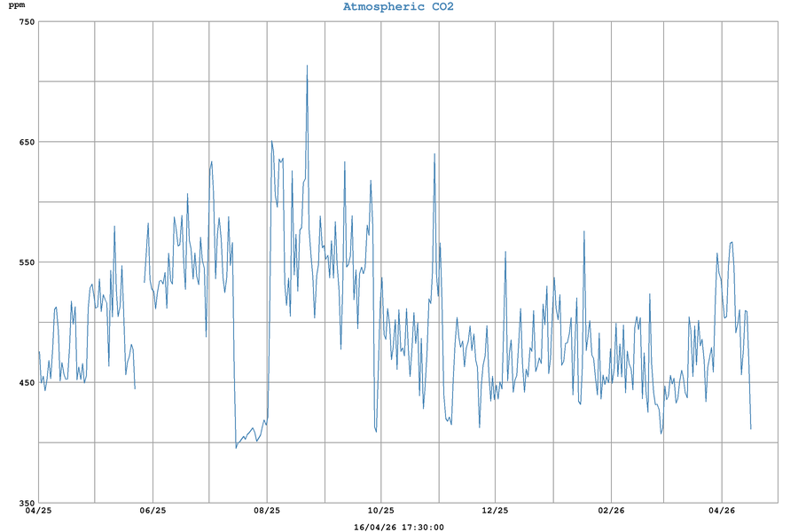The height and width of the screenshot is (532, 798).
Task: Click the 12/25 x-axis date label
Action: pyautogui.click(x=495, y=511)
